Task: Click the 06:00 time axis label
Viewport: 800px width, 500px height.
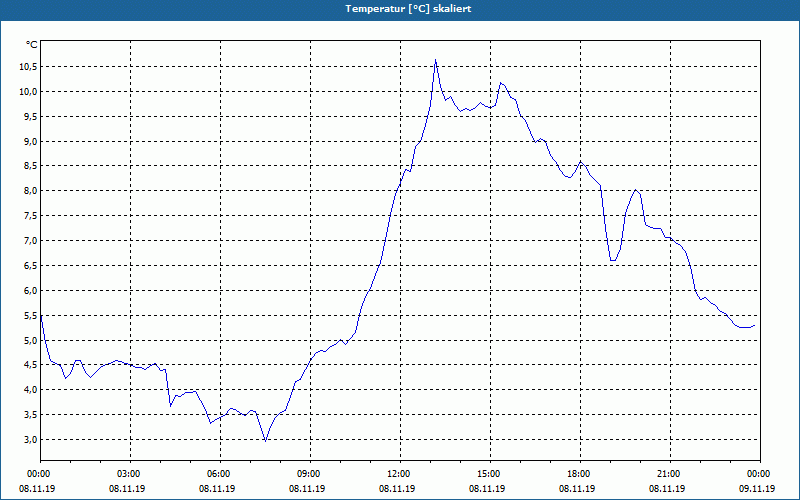Action: [219, 474]
